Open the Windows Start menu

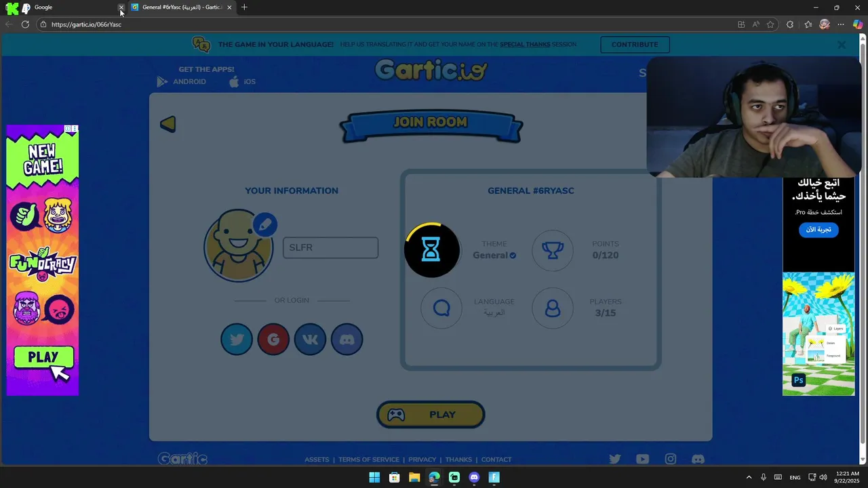374,477
